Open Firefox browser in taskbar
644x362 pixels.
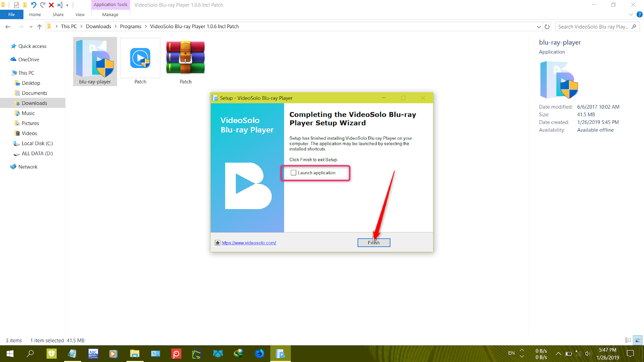tap(260, 354)
